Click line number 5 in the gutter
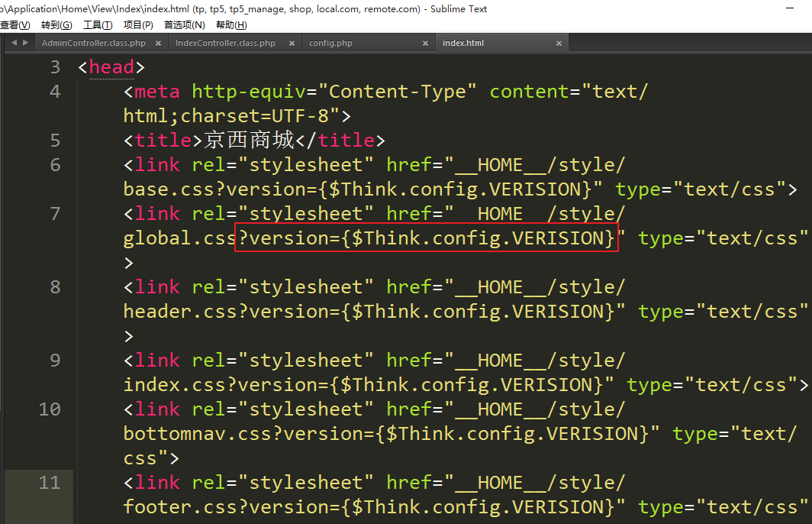The width and height of the screenshot is (812, 524). 54,141
